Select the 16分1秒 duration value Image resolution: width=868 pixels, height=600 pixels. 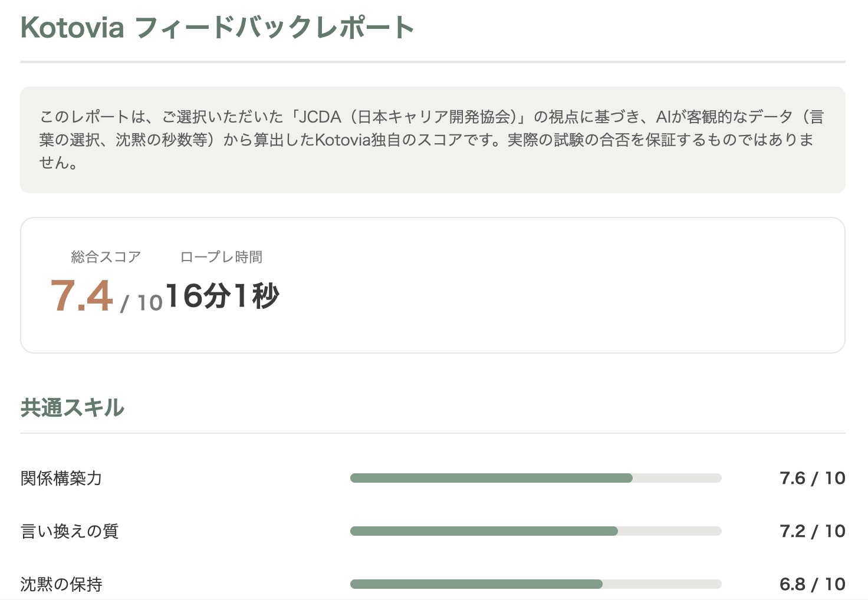click(x=223, y=296)
